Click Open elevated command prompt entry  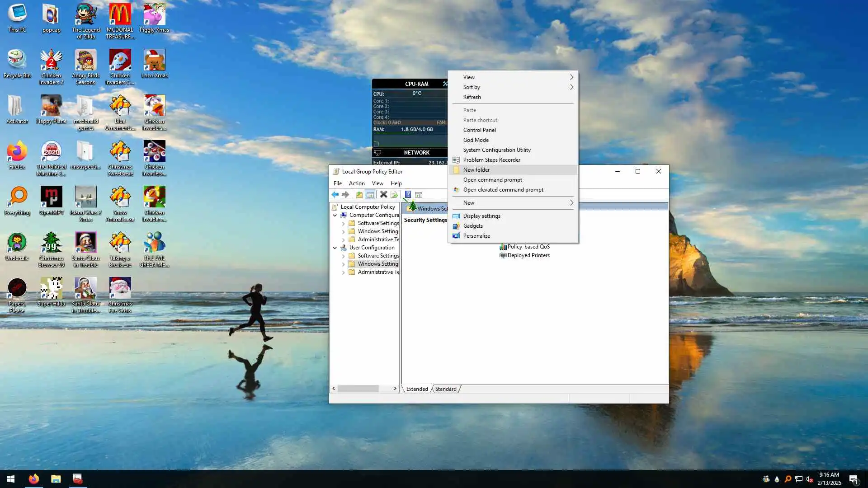[x=503, y=190]
